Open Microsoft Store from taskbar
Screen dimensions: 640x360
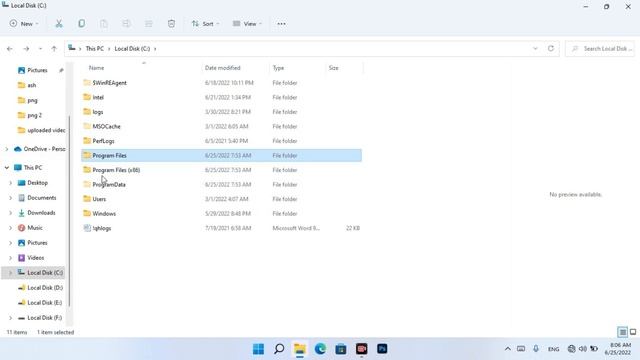coord(341,349)
